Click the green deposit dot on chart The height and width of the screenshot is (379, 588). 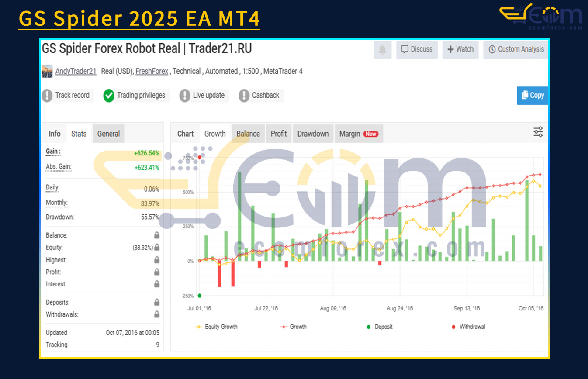coord(200,296)
